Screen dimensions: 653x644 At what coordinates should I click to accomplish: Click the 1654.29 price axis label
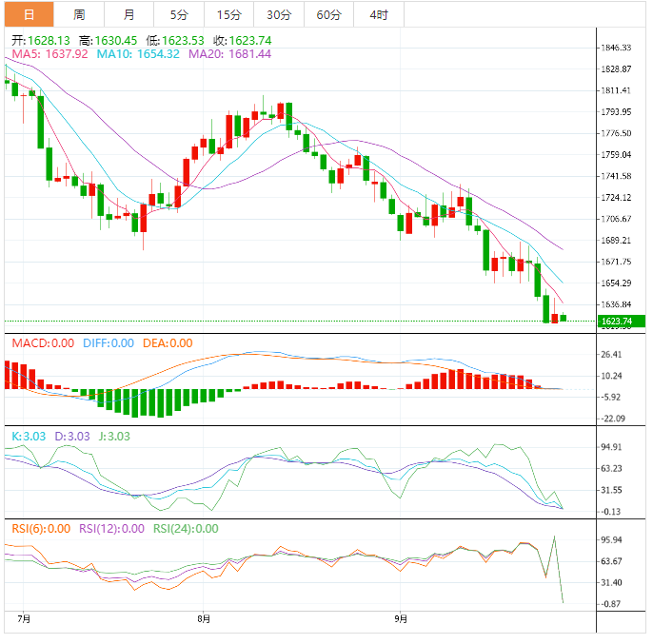pos(616,283)
